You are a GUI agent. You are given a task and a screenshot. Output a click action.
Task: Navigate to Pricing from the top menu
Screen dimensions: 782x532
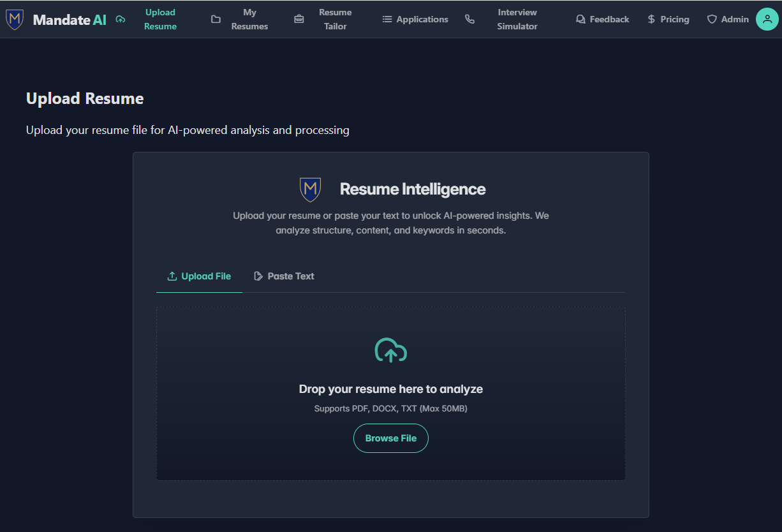coord(673,19)
